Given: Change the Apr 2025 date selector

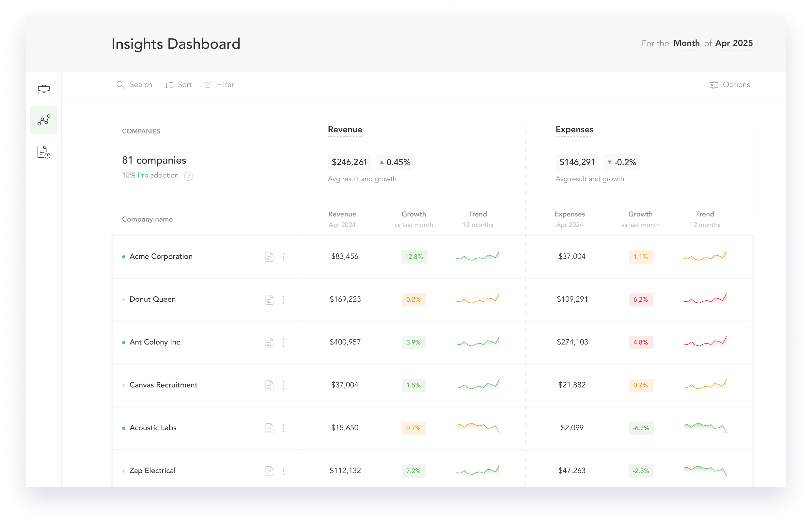Looking at the screenshot, I should [734, 43].
